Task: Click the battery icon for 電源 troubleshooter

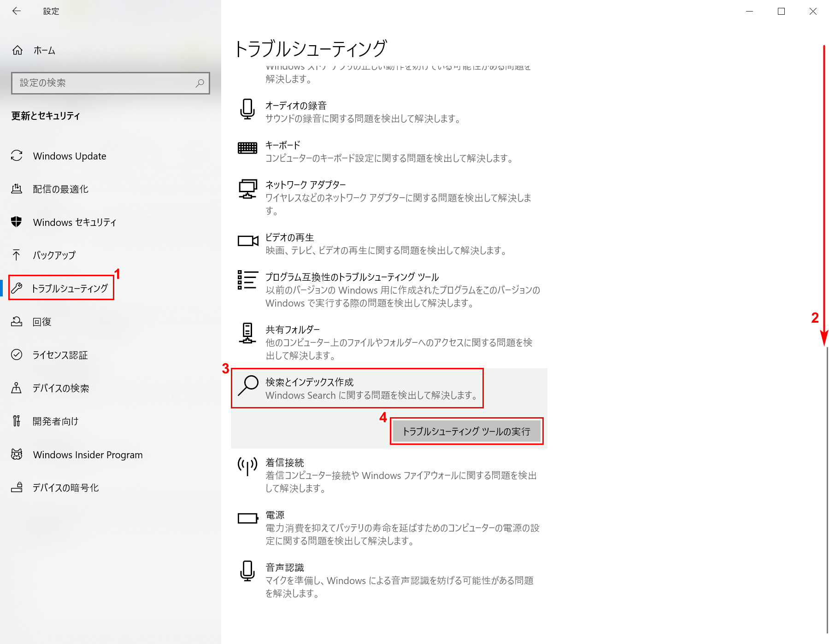Action: point(247,519)
